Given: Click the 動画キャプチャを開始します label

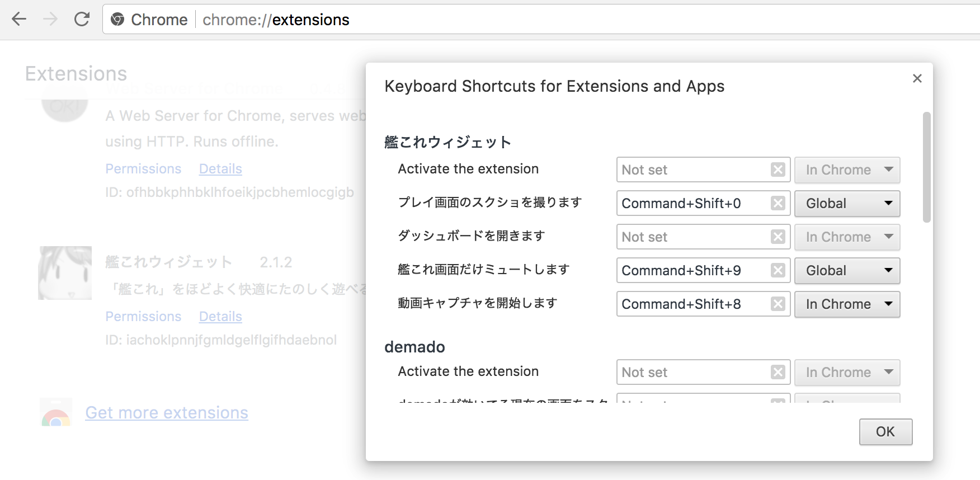Looking at the screenshot, I should pyautogui.click(x=478, y=303).
